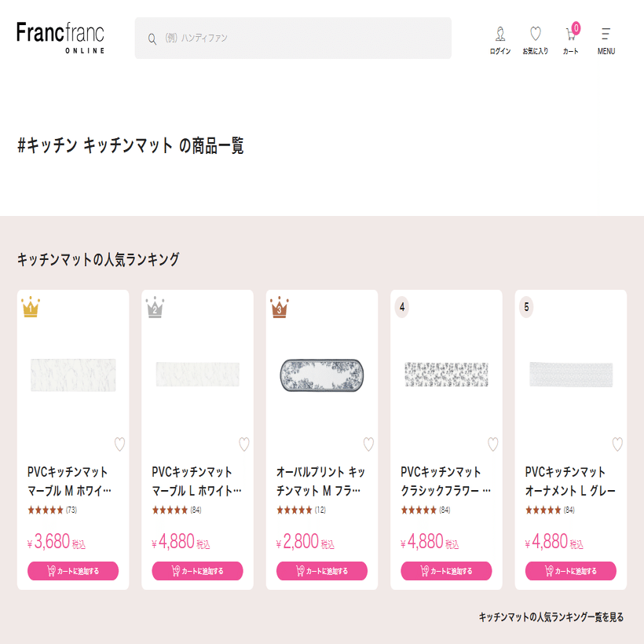
Task: Open the MENU hamburger
Action: click(x=605, y=34)
